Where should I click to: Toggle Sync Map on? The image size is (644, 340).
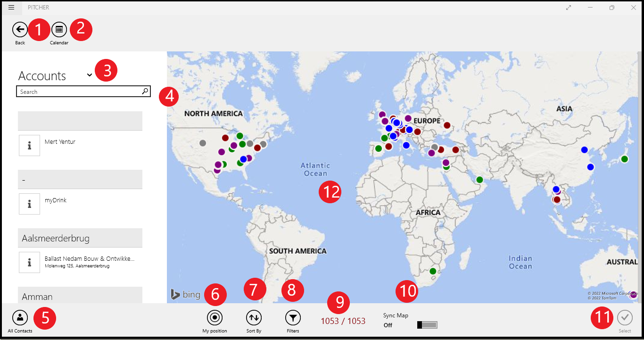point(427,324)
